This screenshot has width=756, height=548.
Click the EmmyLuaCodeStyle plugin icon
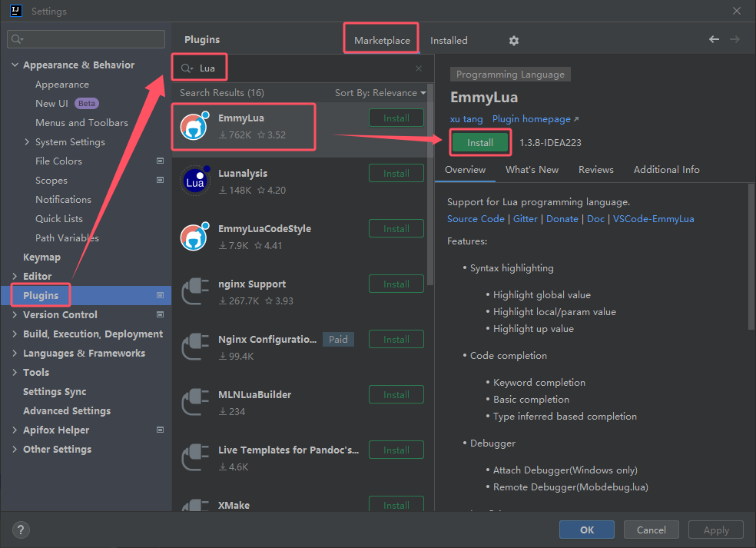pyautogui.click(x=195, y=237)
